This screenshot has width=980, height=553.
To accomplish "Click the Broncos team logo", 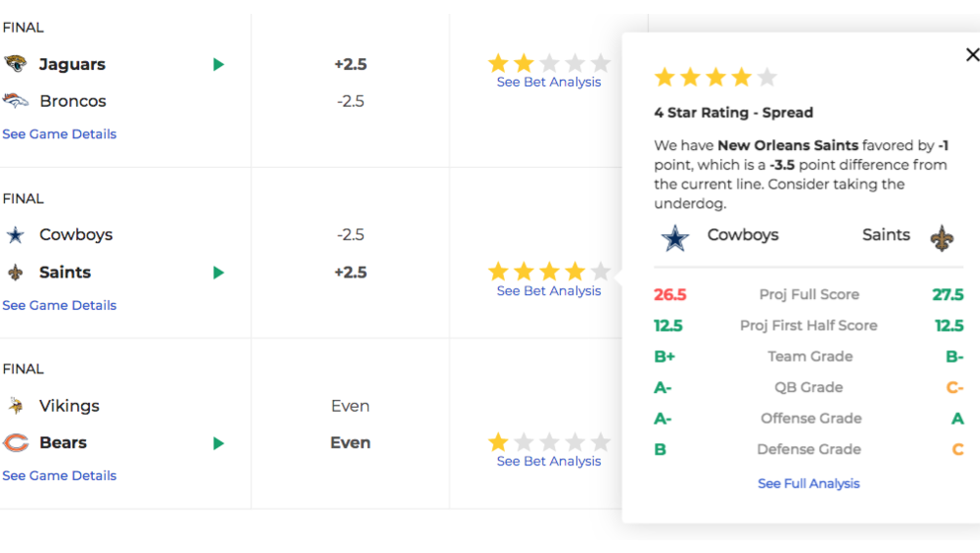I will point(16,101).
